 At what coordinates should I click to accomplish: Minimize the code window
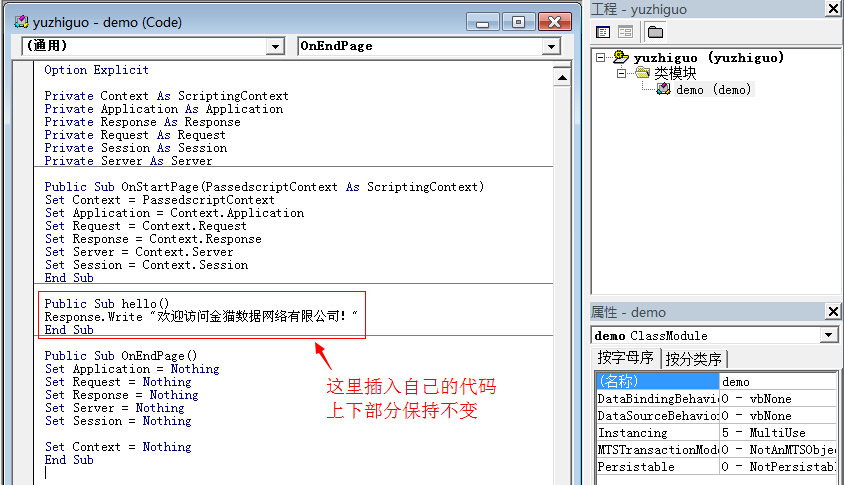tap(483, 22)
